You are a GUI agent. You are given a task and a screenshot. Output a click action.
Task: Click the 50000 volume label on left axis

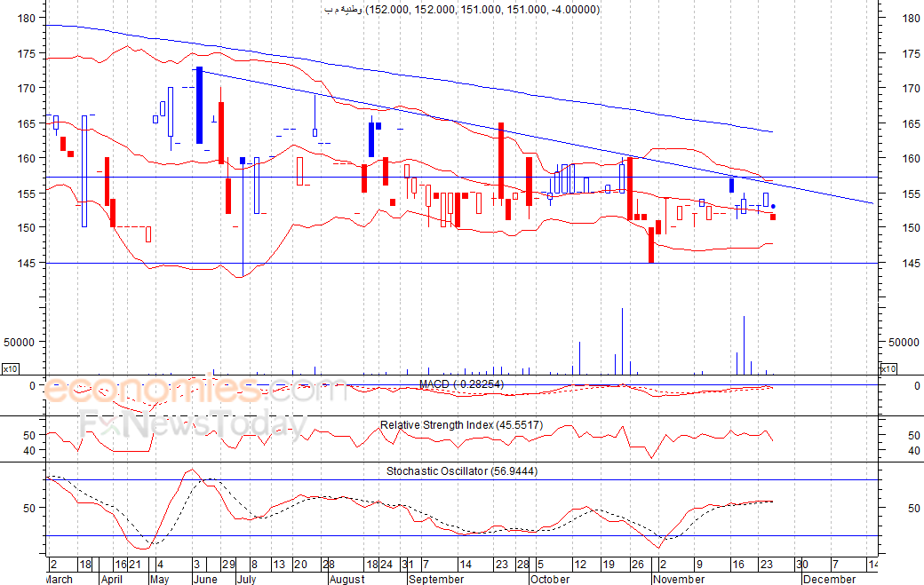(19, 342)
